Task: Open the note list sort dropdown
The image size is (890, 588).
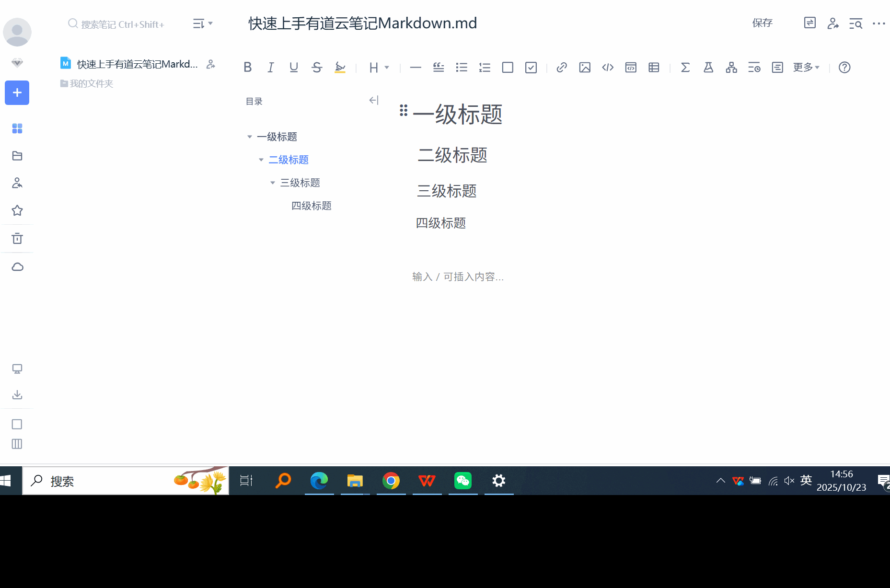Action: pyautogui.click(x=203, y=23)
